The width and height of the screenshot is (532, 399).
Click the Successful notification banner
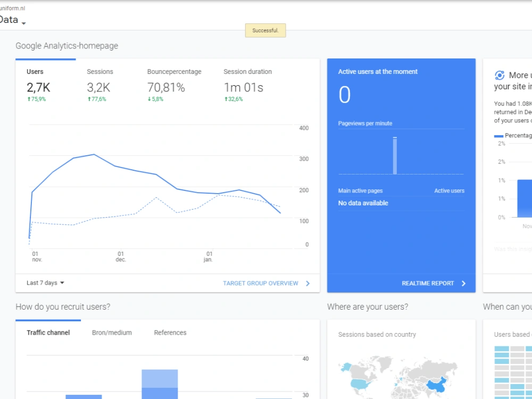265,30
